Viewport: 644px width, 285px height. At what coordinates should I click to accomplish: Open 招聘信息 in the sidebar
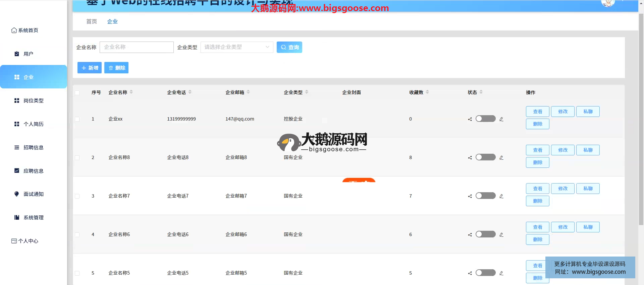click(x=33, y=147)
